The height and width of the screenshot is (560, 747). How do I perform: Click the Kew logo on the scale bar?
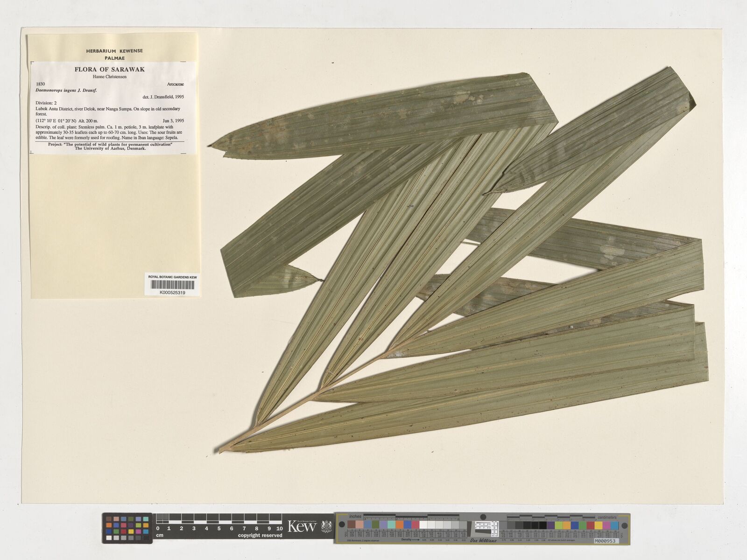click(x=302, y=526)
